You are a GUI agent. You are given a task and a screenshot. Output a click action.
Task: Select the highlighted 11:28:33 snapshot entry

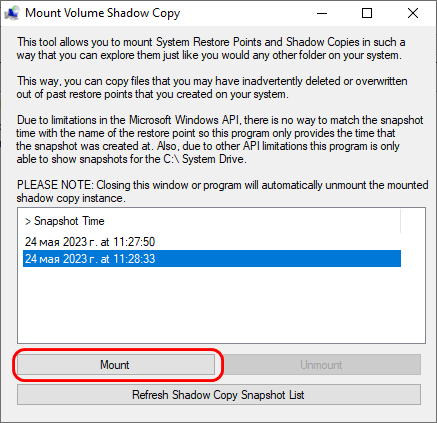(x=212, y=259)
